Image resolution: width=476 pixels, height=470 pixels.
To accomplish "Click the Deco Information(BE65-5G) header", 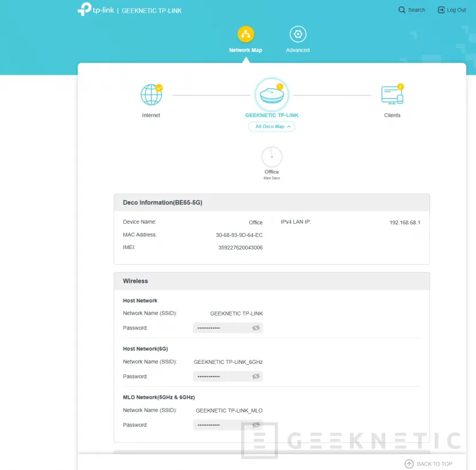I will coord(272,203).
